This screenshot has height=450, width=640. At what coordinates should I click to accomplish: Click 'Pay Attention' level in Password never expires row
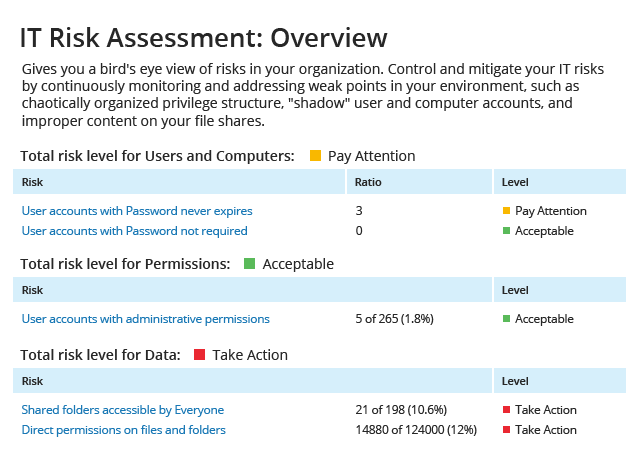(x=551, y=211)
